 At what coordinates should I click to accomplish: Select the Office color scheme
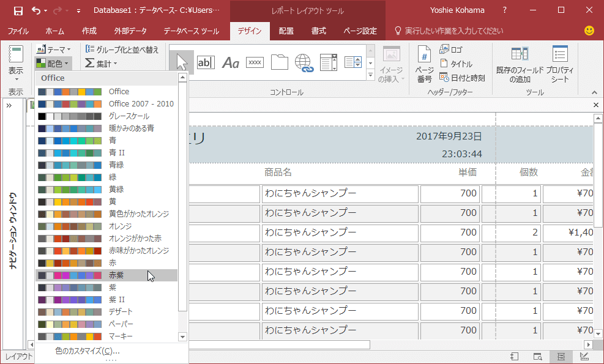(106, 91)
